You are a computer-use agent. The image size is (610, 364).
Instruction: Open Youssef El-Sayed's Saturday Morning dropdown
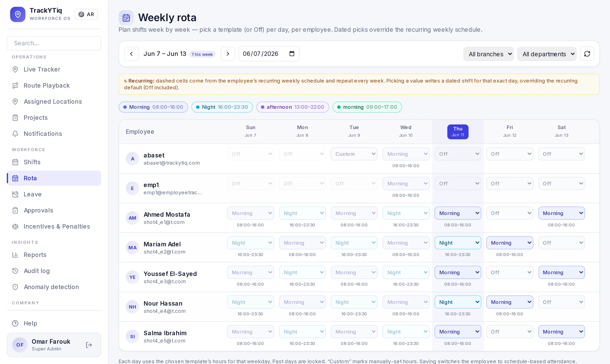562,273
